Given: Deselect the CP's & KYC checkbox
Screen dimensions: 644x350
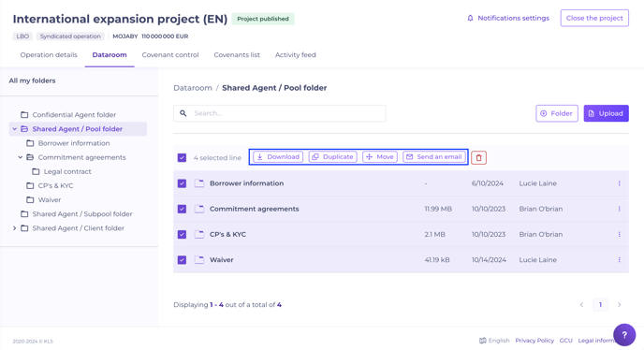Looking at the screenshot, I should click(182, 234).
